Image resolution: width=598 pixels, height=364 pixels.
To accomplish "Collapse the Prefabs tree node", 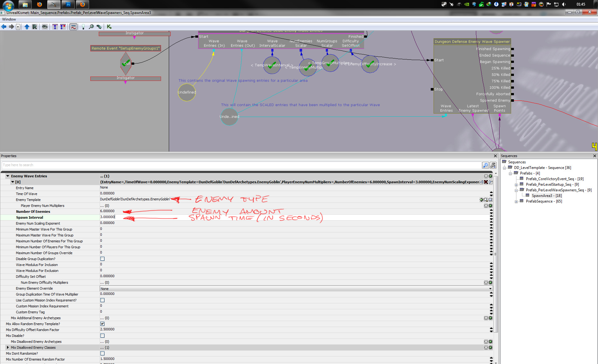I will click(510, 173).
